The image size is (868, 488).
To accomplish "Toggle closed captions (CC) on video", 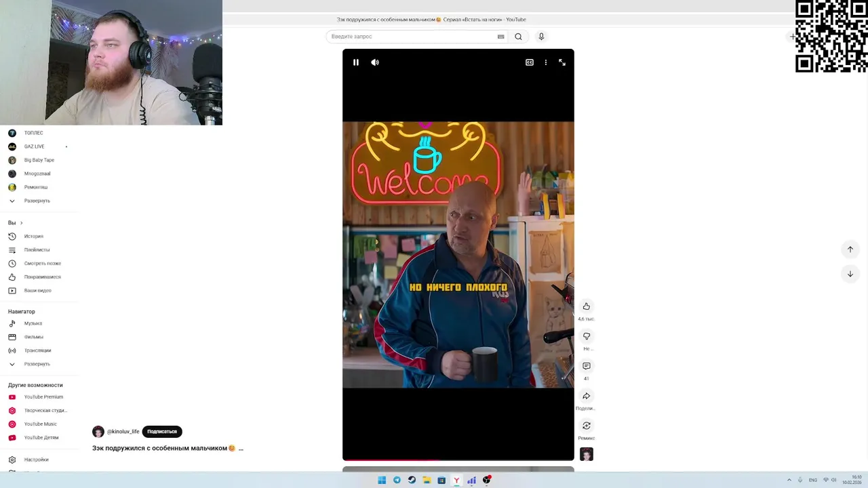I will [x=530, y=62].
